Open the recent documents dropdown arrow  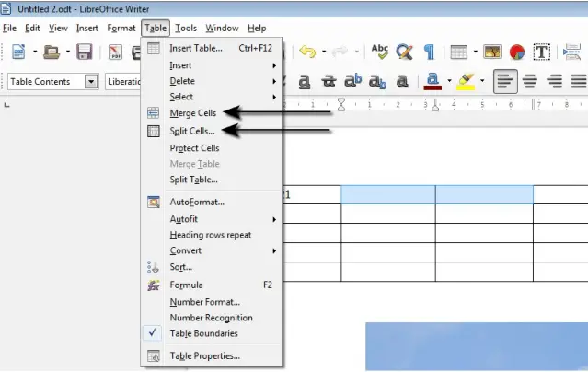coord(68,52)
